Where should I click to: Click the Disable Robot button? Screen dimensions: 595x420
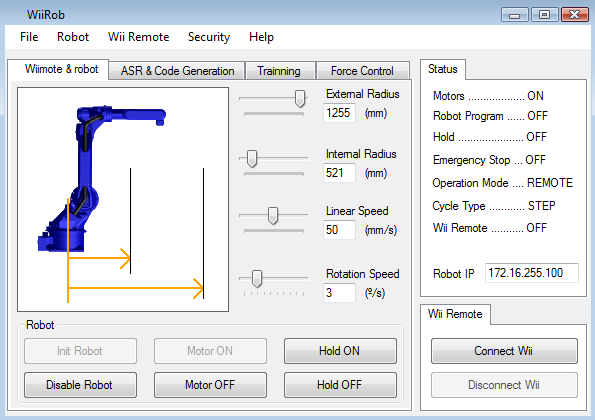click(x=80, y=385)
